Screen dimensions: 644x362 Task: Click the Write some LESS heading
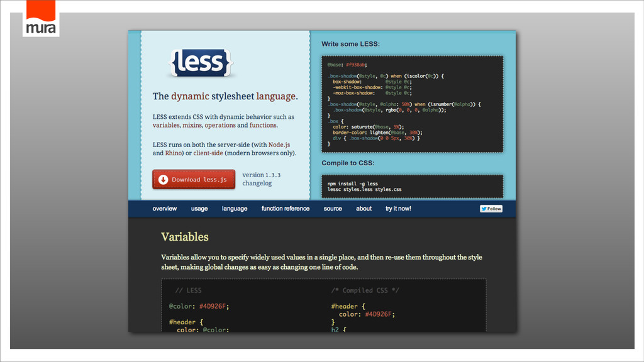pos(351,44)
